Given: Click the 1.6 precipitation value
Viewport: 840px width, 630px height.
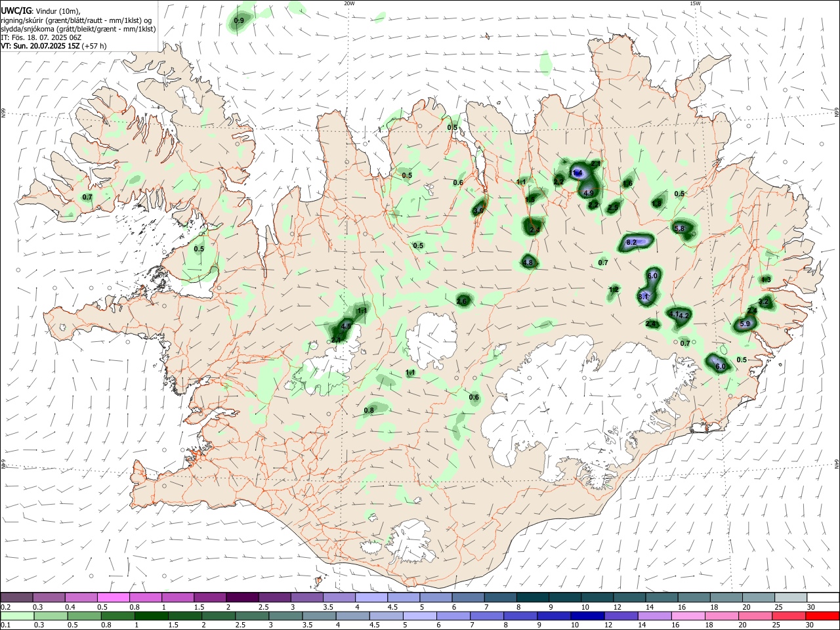Looking at the screenshot, I should (627, 184).
